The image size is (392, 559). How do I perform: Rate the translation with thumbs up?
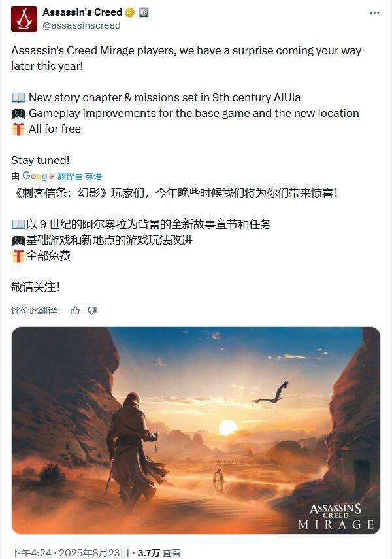point(75,311)
